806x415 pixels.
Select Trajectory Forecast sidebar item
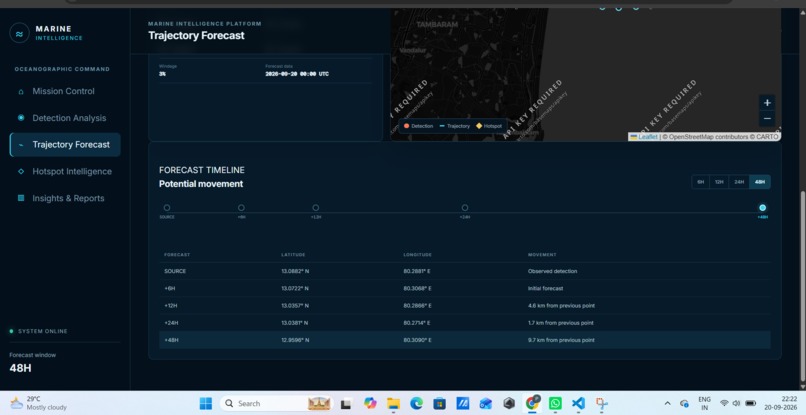pyautogui.click(x=65, y=145)
